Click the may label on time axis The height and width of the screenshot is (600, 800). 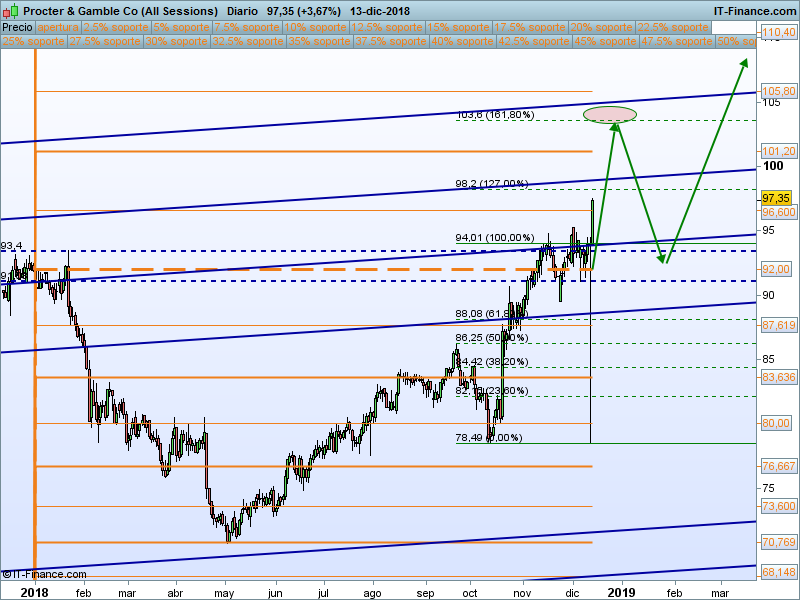[224, 593]
